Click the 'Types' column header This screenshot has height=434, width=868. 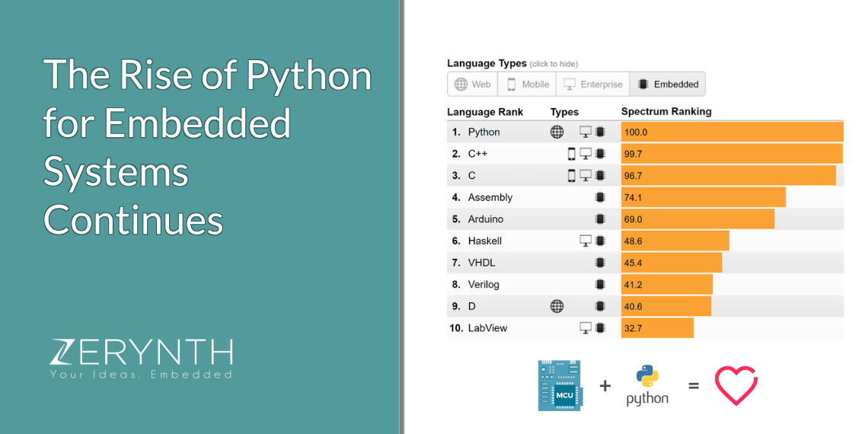point(565,113)
